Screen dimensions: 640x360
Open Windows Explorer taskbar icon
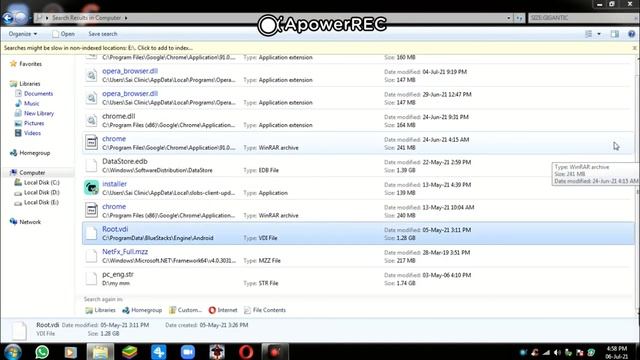(x=100, y=352)
